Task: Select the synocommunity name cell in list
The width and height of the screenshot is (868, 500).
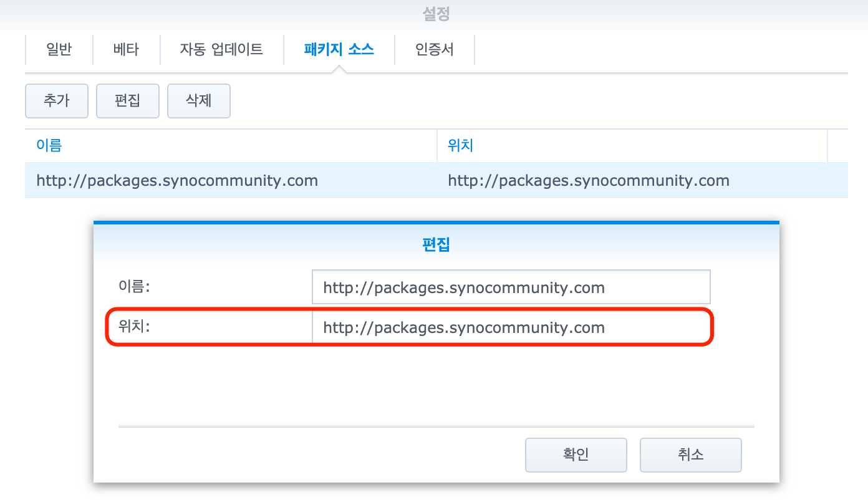Action: pyautogui.click(x=231, y=181)
